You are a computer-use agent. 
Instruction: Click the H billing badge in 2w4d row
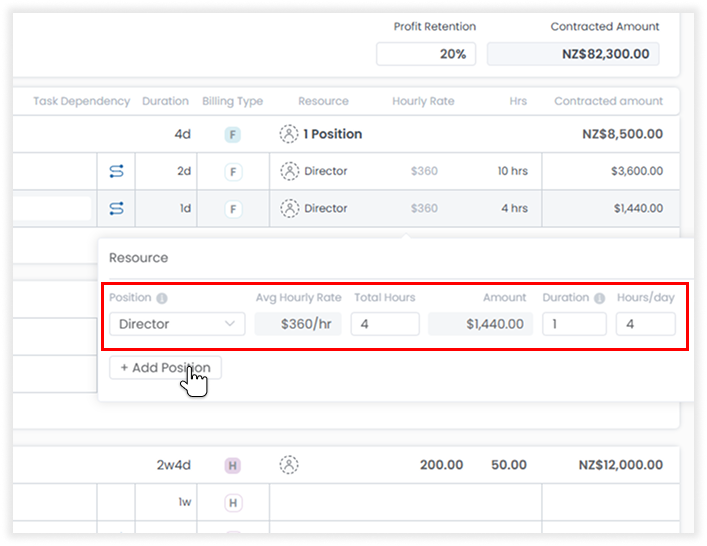click(x=233, y=465)
